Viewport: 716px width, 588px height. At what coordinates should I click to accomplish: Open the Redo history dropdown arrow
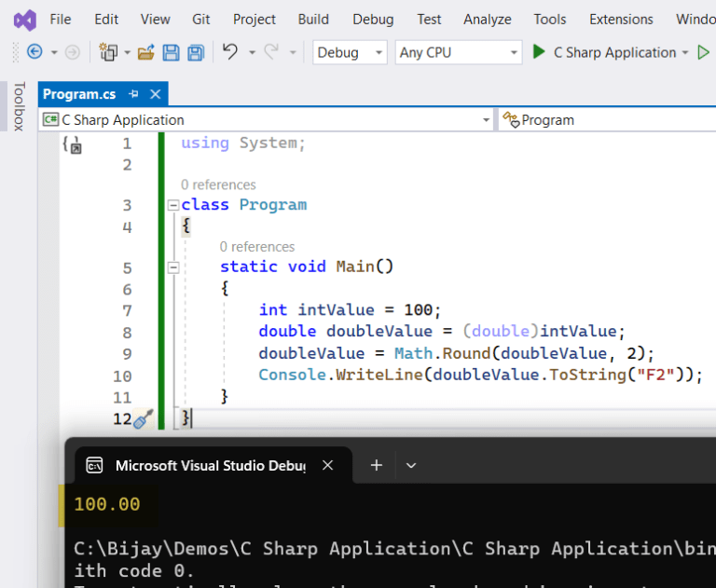tap(293, 52)
